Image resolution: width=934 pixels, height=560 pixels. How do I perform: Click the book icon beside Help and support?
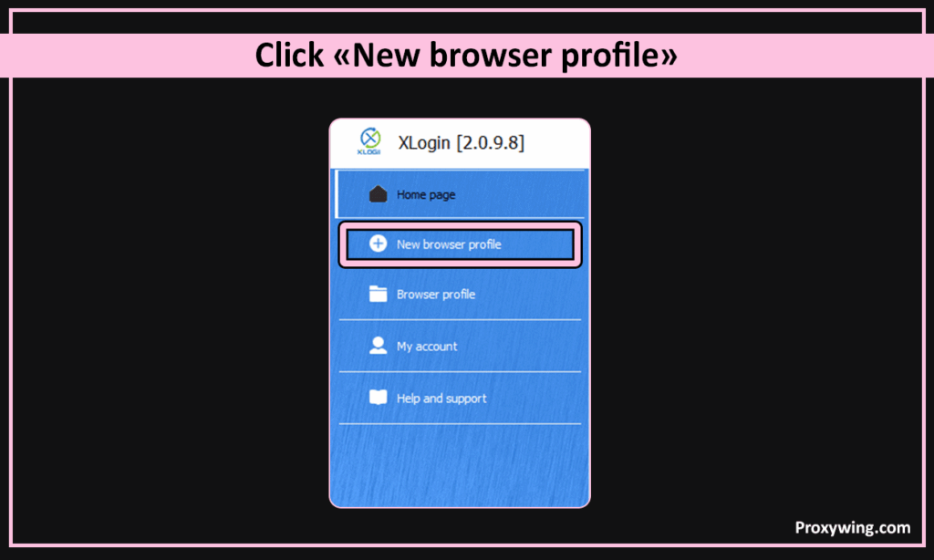coord(378,398)
